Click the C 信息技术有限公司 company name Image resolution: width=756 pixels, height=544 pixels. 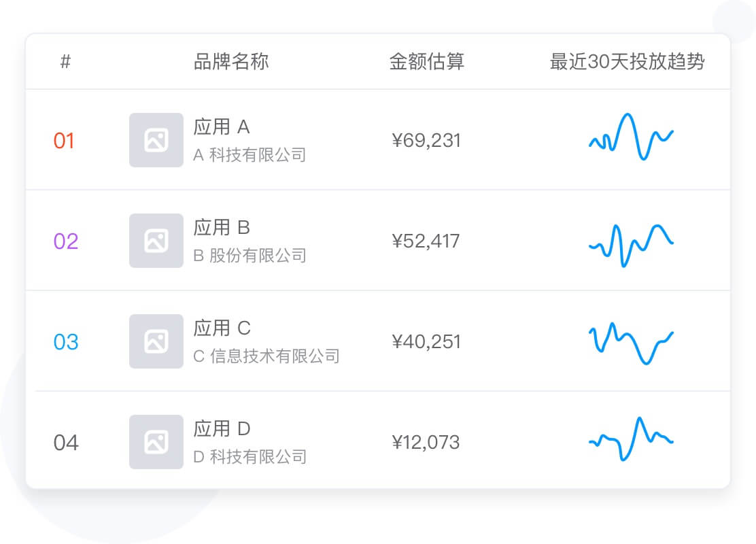tap(267, 356)
